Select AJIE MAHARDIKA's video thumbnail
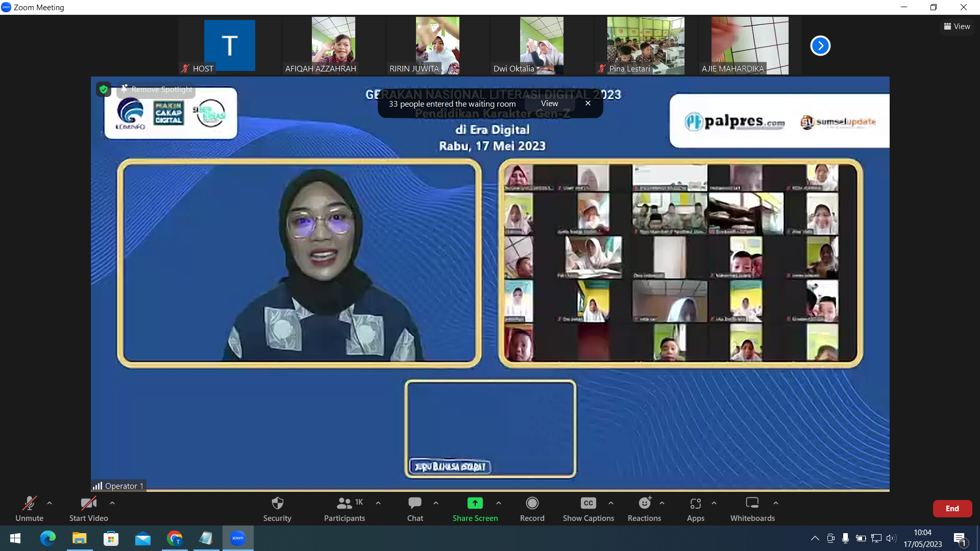 click(750, 45)
